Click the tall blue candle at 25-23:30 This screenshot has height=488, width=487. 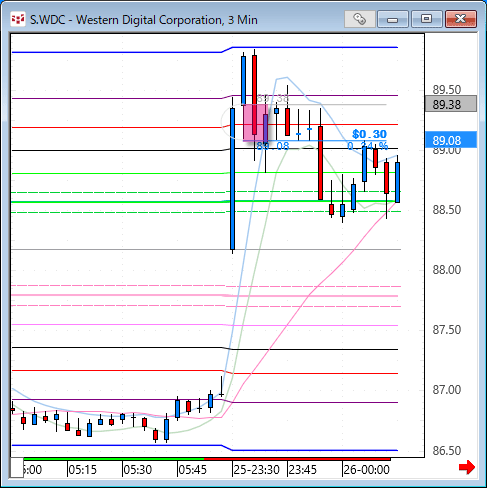point(232,178)
